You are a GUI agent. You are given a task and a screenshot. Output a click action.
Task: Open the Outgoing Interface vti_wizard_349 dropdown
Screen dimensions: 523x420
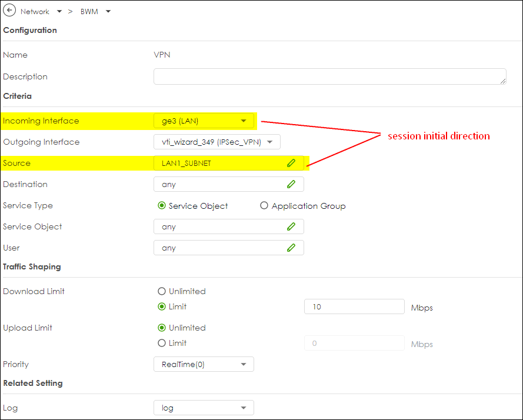pyautogui.click(x=217, y=142)
